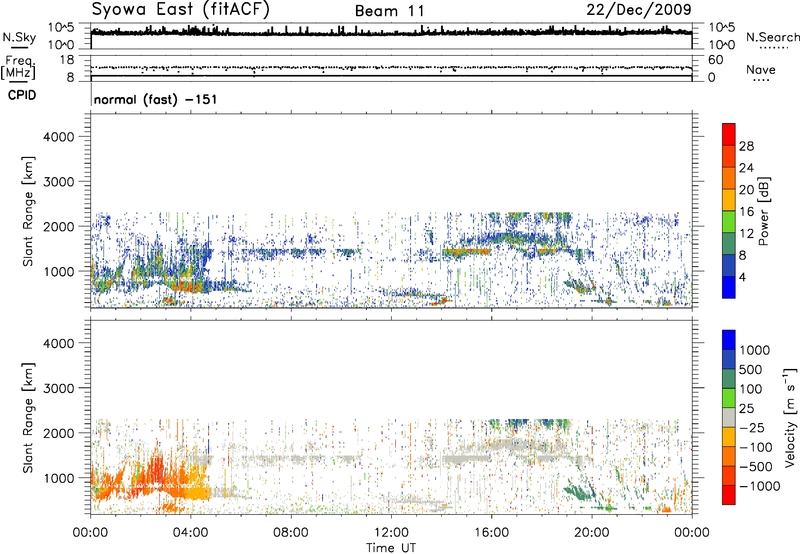
Task: Click the 'Time UT' axis title
Action: click(391, 548)
